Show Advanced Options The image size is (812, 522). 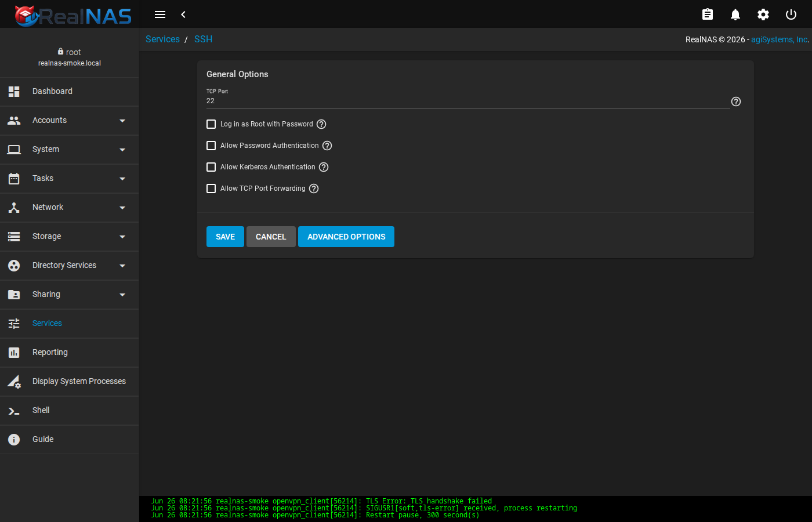346,237
